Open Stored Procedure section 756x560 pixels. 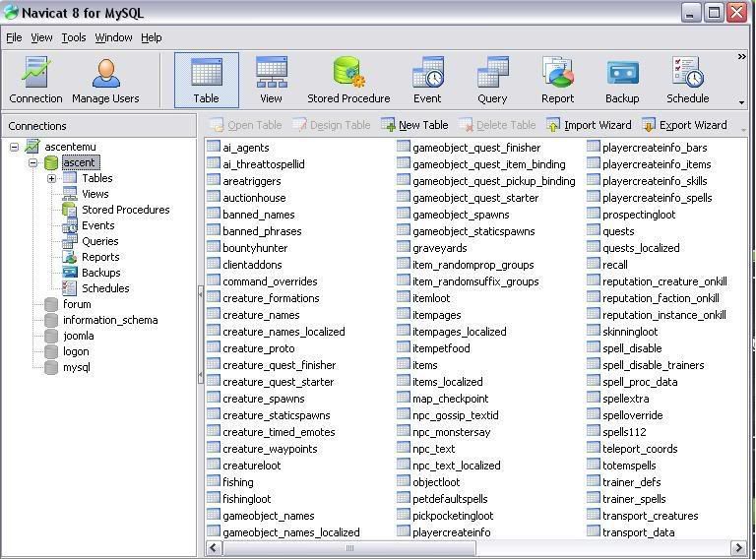[x=348, y=80]
